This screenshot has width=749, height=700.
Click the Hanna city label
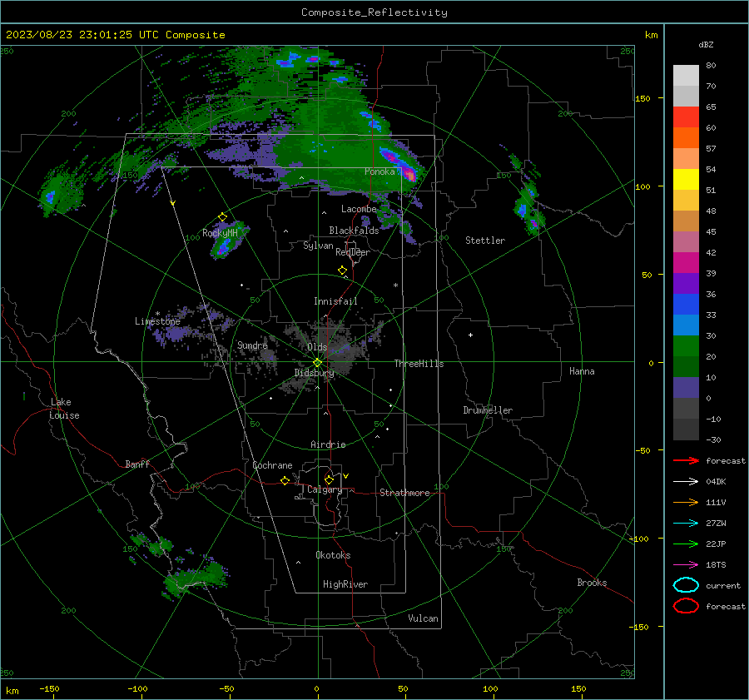click(582, 371)
